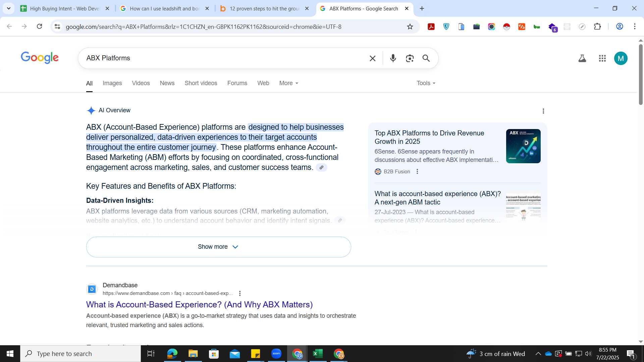Open Excel from the taskbar
This screenshot has width=644, height=362.
coord(317,354)
